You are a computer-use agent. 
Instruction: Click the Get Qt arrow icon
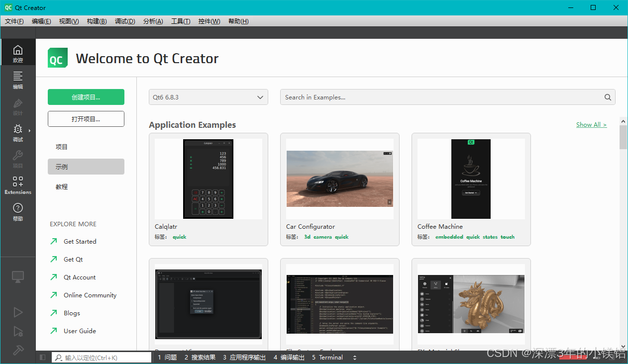click(x=54, y=259)
